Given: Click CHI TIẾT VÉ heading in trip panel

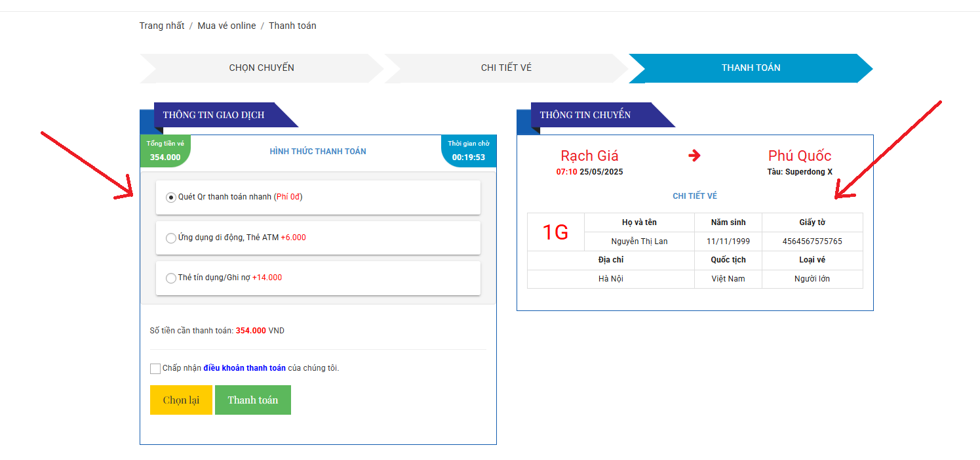Looking at the screenshot, I should [695, 196].
